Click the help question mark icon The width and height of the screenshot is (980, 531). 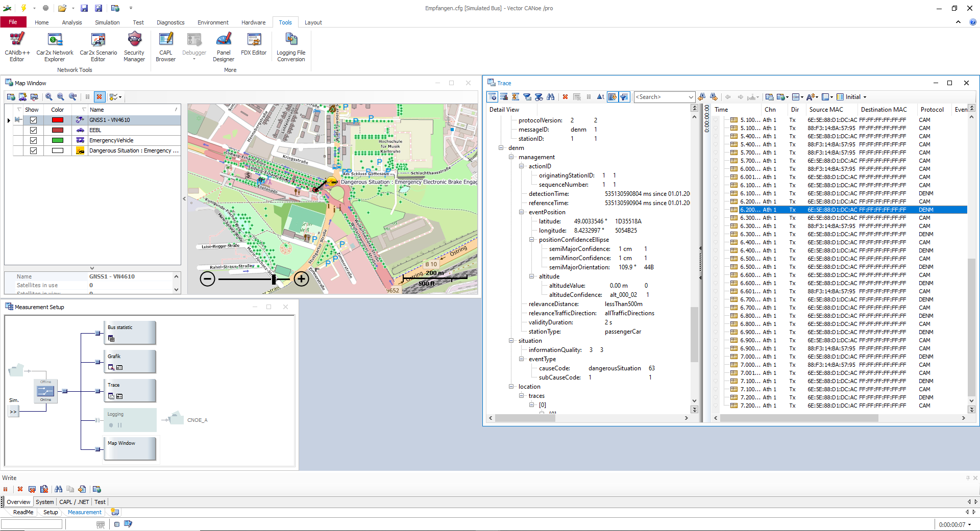pos(973,22)
